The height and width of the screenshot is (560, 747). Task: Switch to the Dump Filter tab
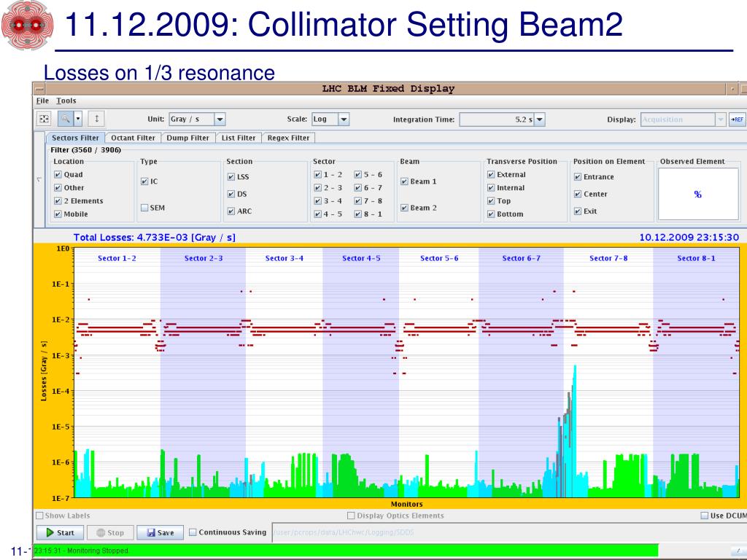(x=187, y=138)
